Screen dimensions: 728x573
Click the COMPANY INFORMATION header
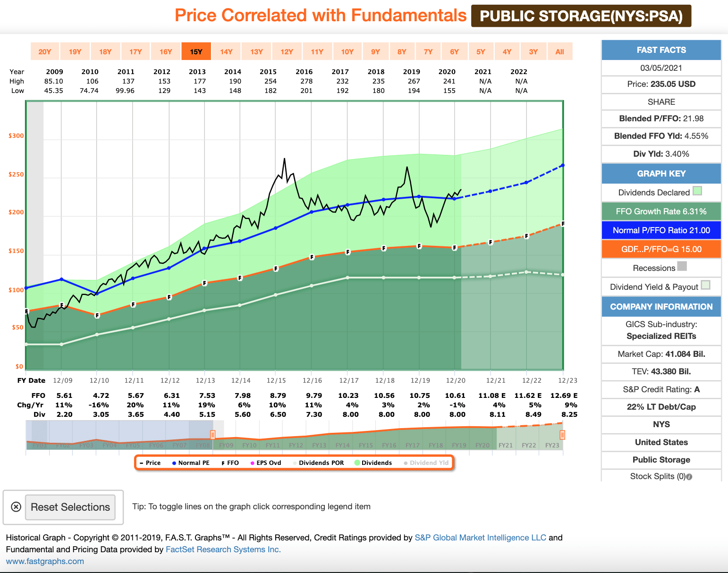click(x=661, y=307)
